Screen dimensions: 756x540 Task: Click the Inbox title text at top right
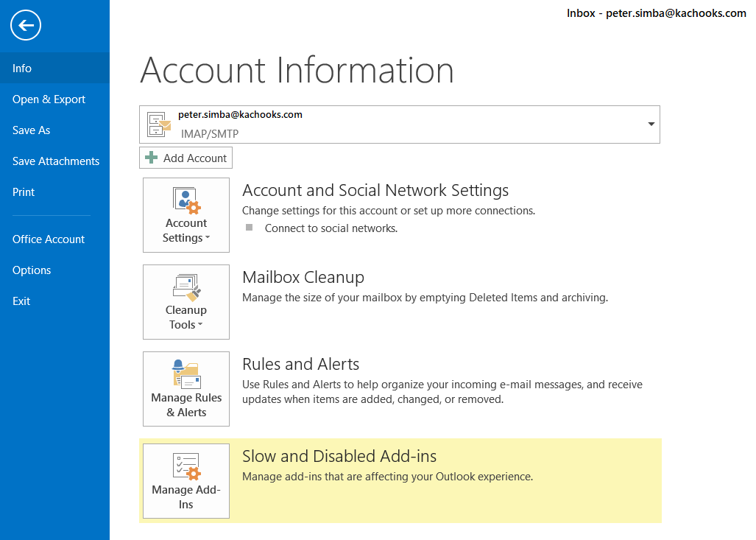(x=657, y=13)
